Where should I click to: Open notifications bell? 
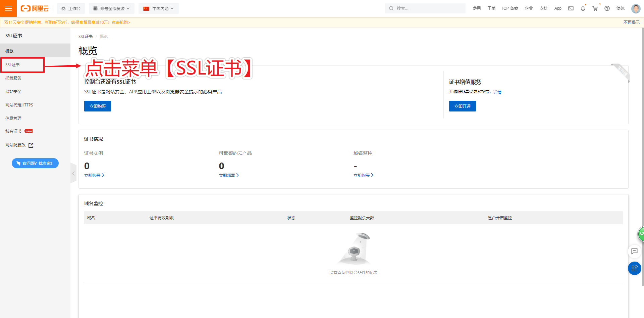pyautogui.click(x=583, y=8)
